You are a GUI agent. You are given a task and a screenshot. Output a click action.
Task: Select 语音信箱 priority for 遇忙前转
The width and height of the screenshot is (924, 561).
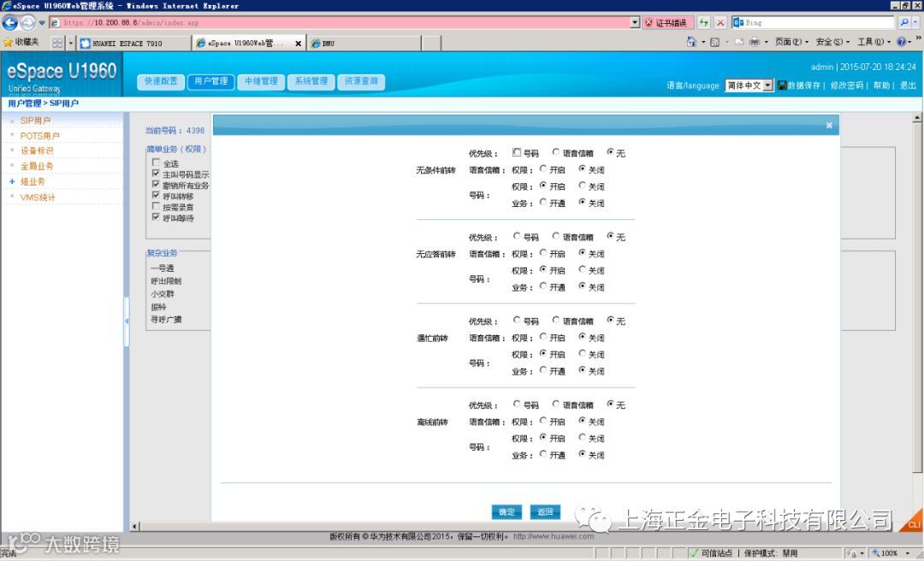(x=556, y=321)
